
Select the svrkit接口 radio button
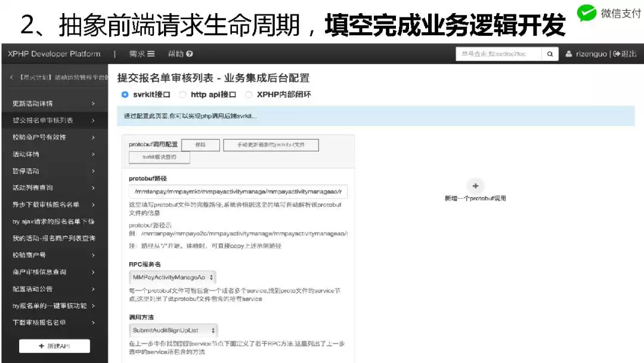point(125,94)
